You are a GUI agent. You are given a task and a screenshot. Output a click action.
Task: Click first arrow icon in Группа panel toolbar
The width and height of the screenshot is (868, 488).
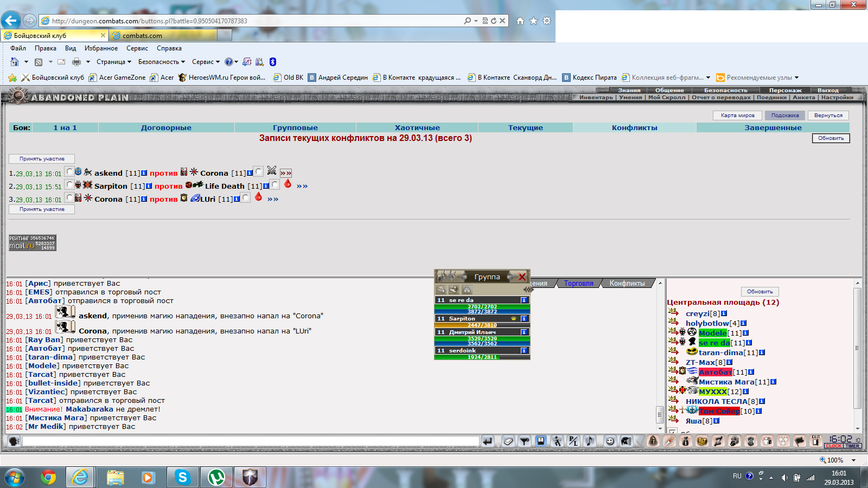tap(441, 290)
